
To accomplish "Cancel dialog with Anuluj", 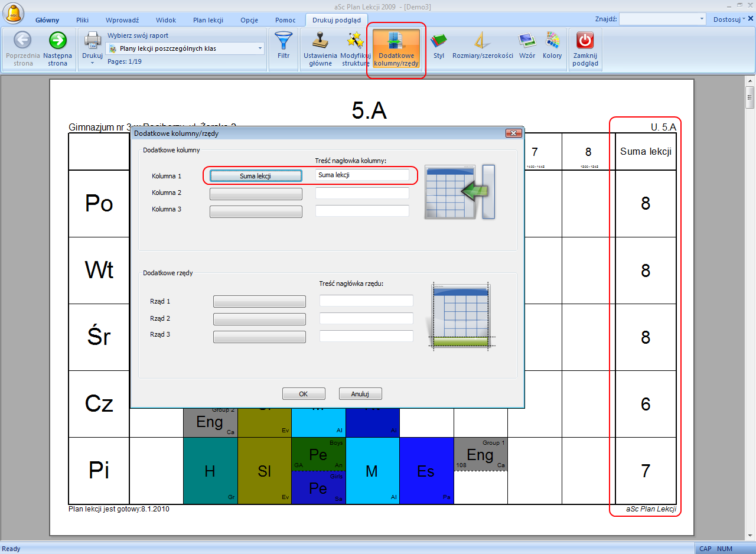I will (x=360, y=394).
